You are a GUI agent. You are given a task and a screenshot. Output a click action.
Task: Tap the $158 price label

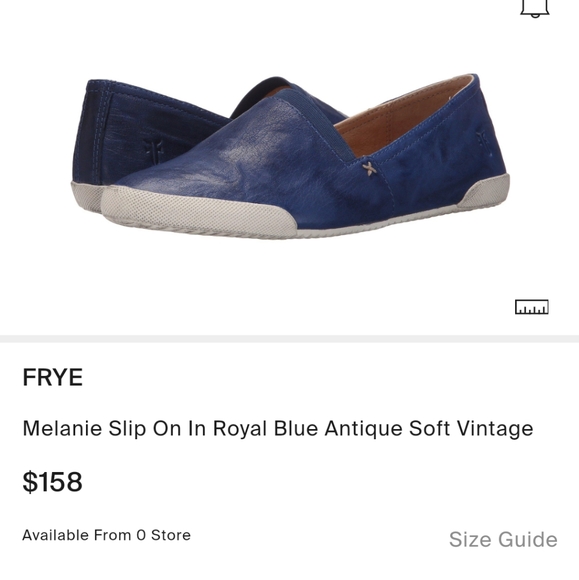pyautogui.click(x=53, y=482)
